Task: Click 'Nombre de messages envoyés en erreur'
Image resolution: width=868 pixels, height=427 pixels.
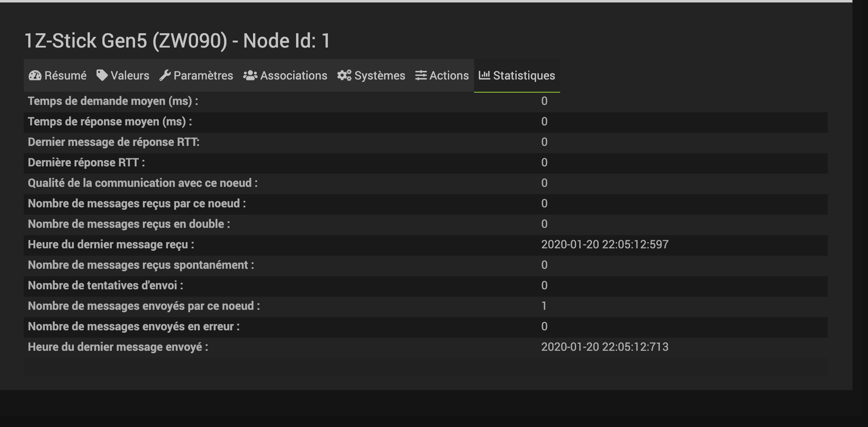Action: click(x=134, y=327)
